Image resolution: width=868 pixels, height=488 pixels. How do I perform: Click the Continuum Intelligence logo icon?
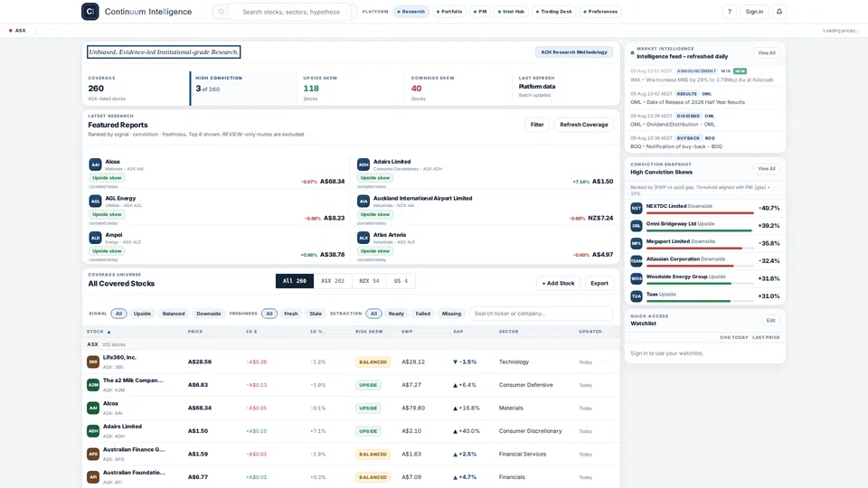tap(90, 12)
